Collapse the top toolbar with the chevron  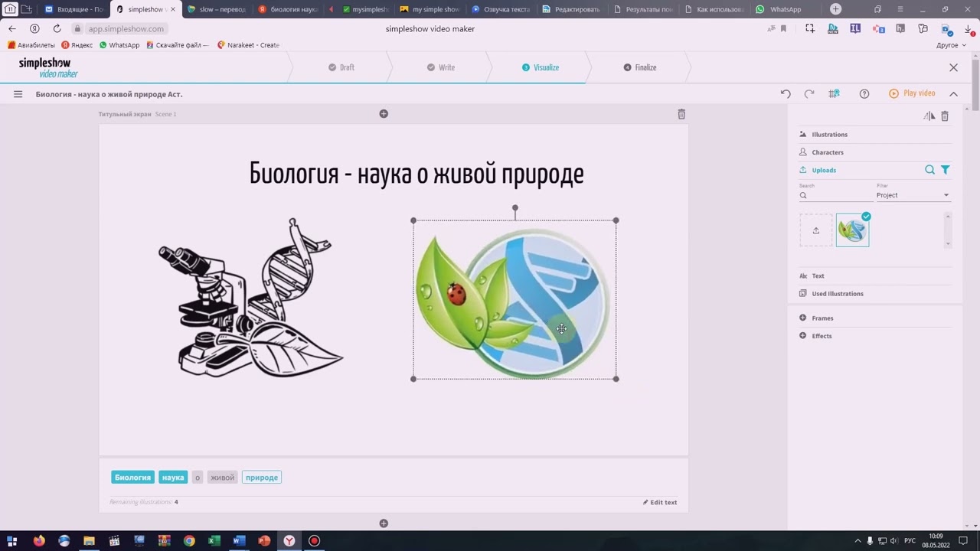953,93
